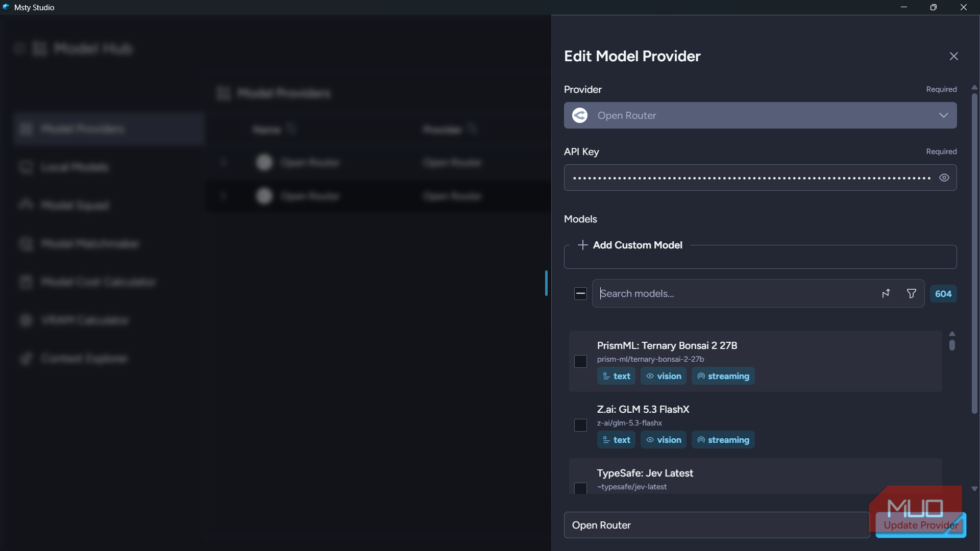Viewport: 980px width, 551px height.
Task: Click the Open Router provider logo icon
Action: pyautogui.click(x=580, y=115)
